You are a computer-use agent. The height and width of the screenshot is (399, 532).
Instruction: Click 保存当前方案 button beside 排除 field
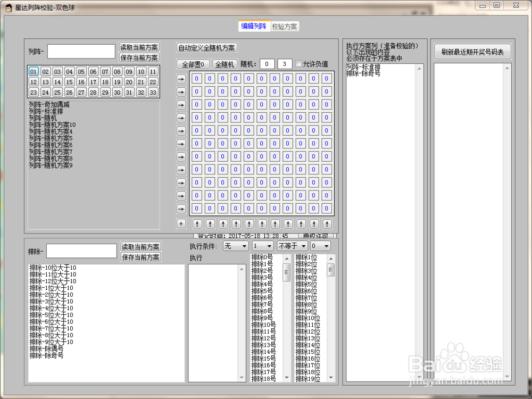[x=140, y=257]
